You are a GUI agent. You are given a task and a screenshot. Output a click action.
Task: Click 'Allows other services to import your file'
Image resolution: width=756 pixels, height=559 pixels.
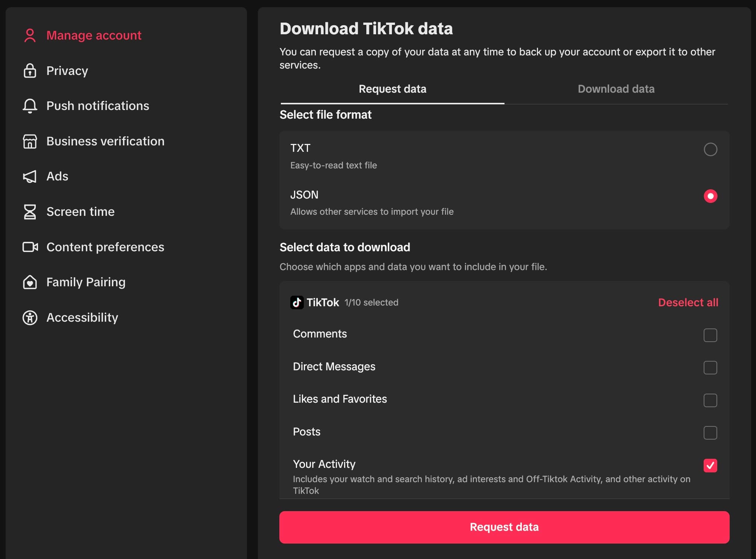pos(372,212)
